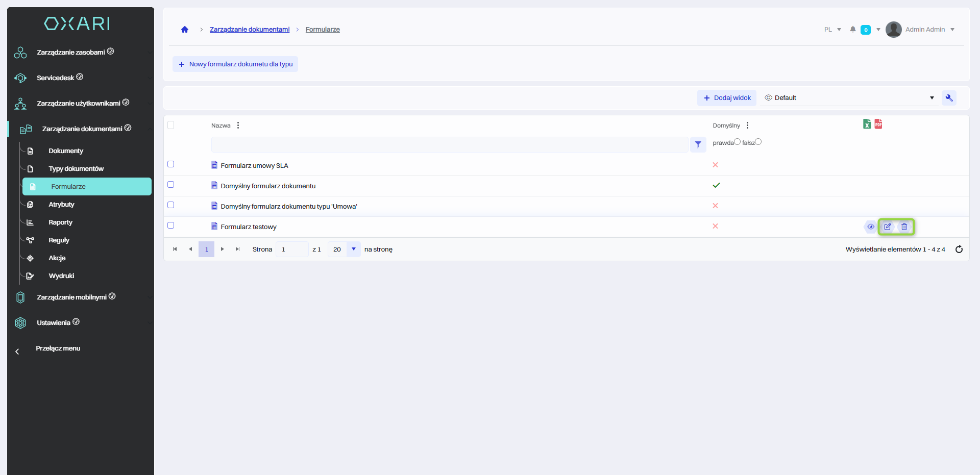This screenshot has height=475, width=980.
Task: Click the notifications bell icon
Action: pyautogui.click(x=852, y=30)
